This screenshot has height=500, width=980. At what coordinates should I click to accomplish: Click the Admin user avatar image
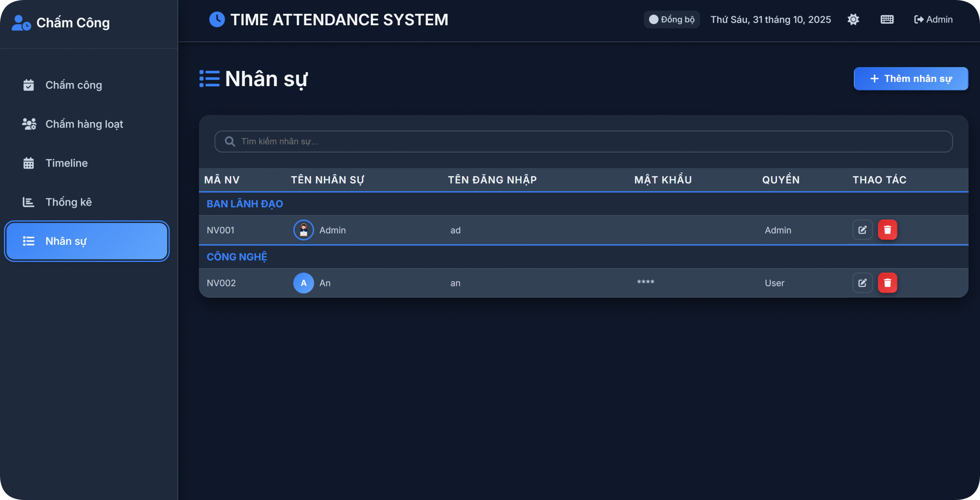click(x=304, y=230)
